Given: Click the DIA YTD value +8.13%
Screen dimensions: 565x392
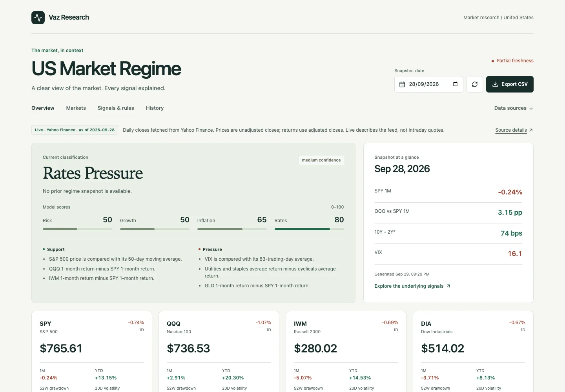Looking at the screenshot, I should [x=486, y=378].
